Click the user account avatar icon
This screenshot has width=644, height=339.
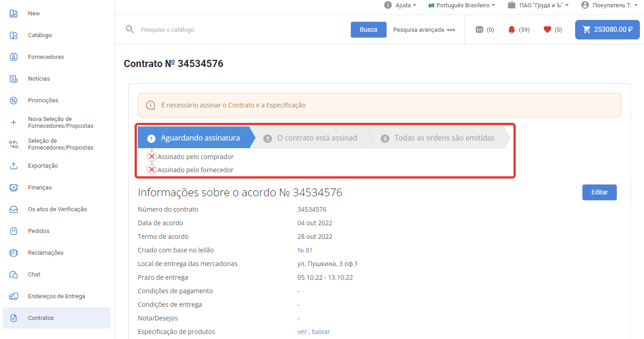(x=585, y=5)
